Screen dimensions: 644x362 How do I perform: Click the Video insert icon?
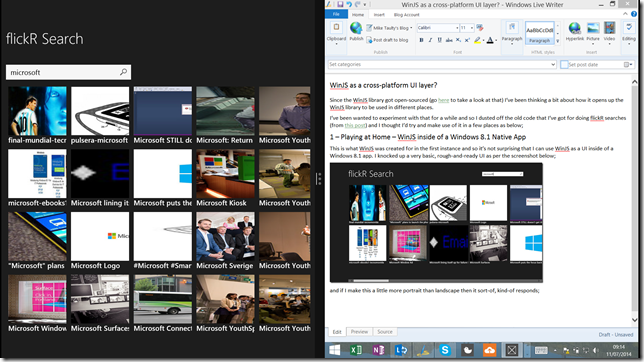coord(610,29)
